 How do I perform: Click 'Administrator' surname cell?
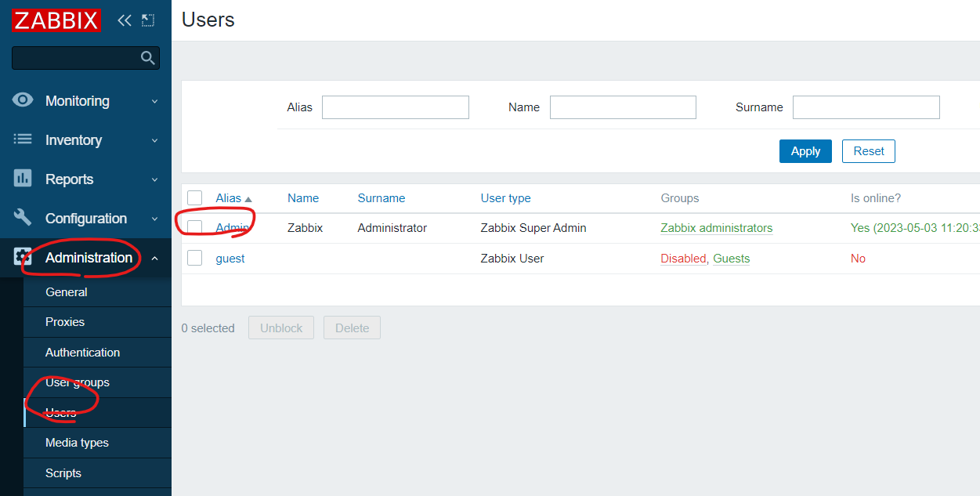392,228
